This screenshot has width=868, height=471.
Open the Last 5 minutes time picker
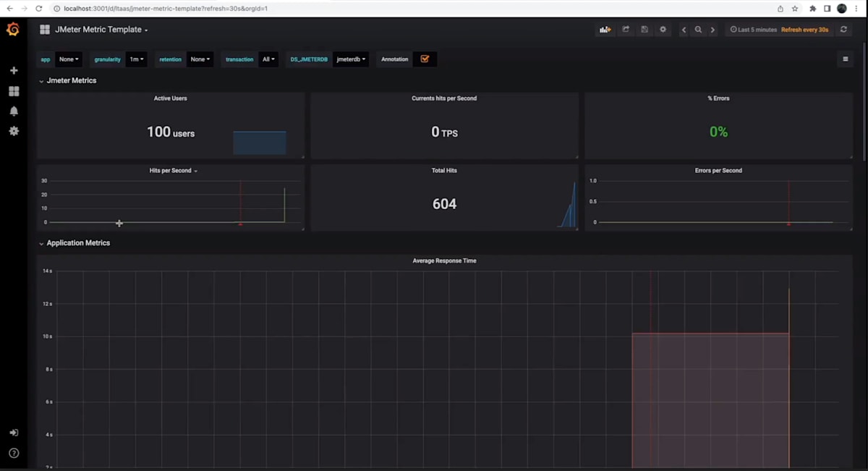pos(753,30)
